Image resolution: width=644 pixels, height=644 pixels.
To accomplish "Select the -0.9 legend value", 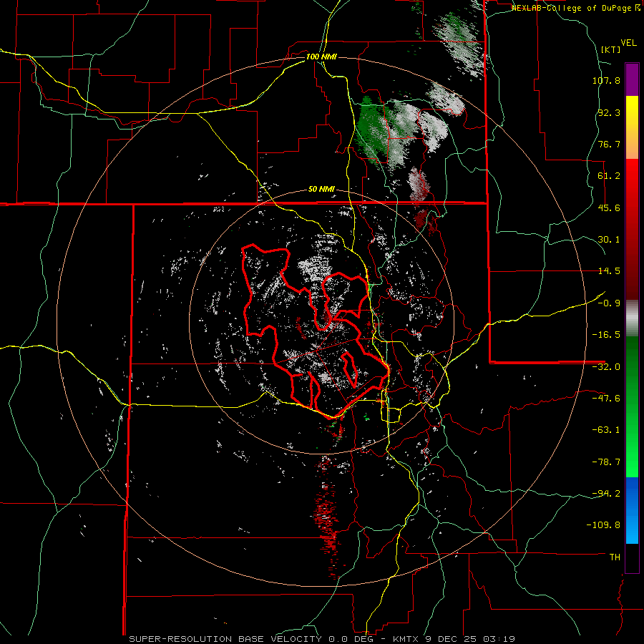I will click(x=609, y=303).
